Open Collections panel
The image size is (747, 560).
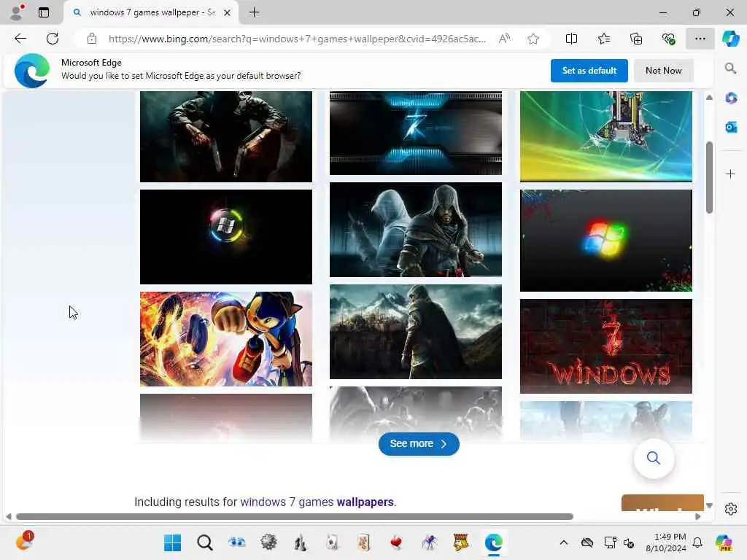click(x=636, y=39)
